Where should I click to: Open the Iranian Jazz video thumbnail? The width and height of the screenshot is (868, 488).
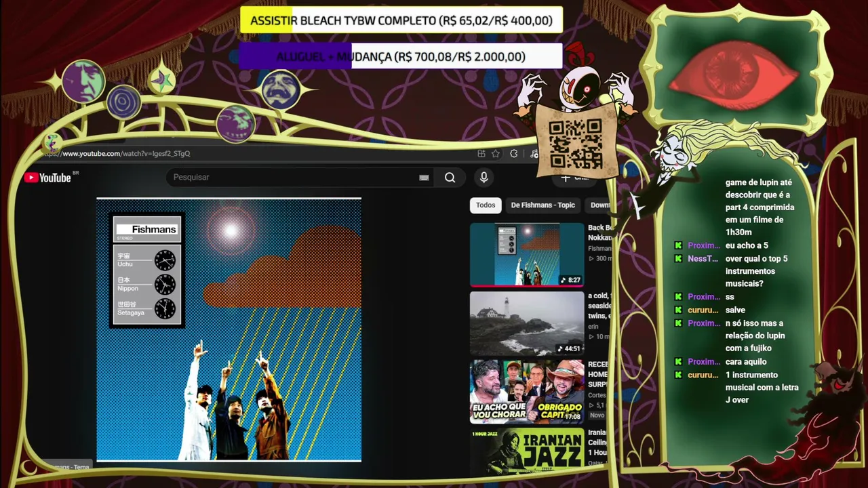tap(527, 451)
